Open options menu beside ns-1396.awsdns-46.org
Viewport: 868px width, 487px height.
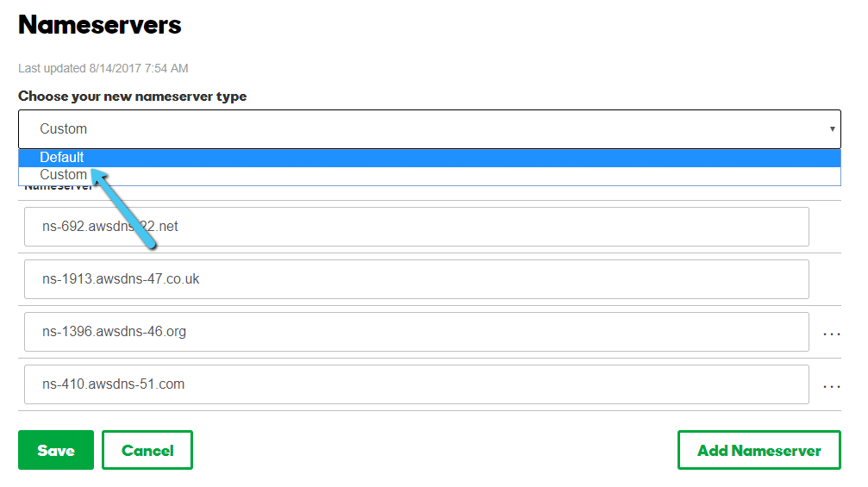point(832,334)
